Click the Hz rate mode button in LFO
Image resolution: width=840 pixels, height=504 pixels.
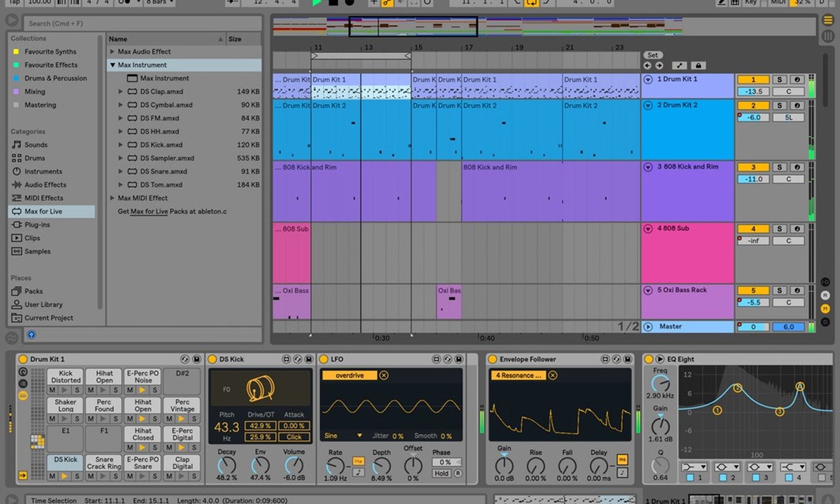[x=357, y=461]
